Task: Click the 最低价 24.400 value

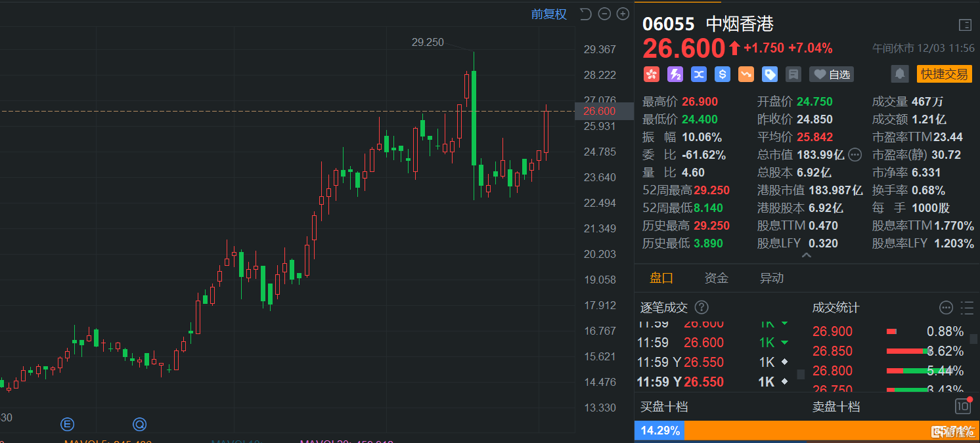Action: (x=700, y=119)
